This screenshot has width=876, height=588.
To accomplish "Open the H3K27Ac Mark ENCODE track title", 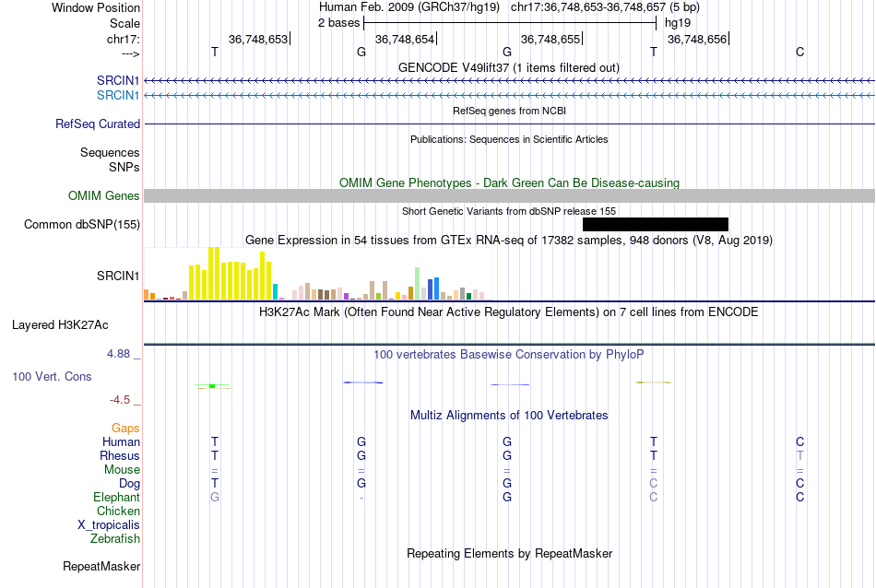I will click(509, 312).
